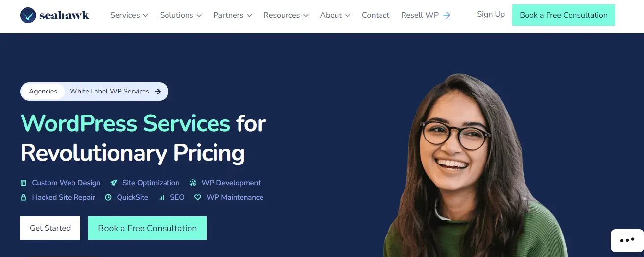Open the About menu

[335, 15]
